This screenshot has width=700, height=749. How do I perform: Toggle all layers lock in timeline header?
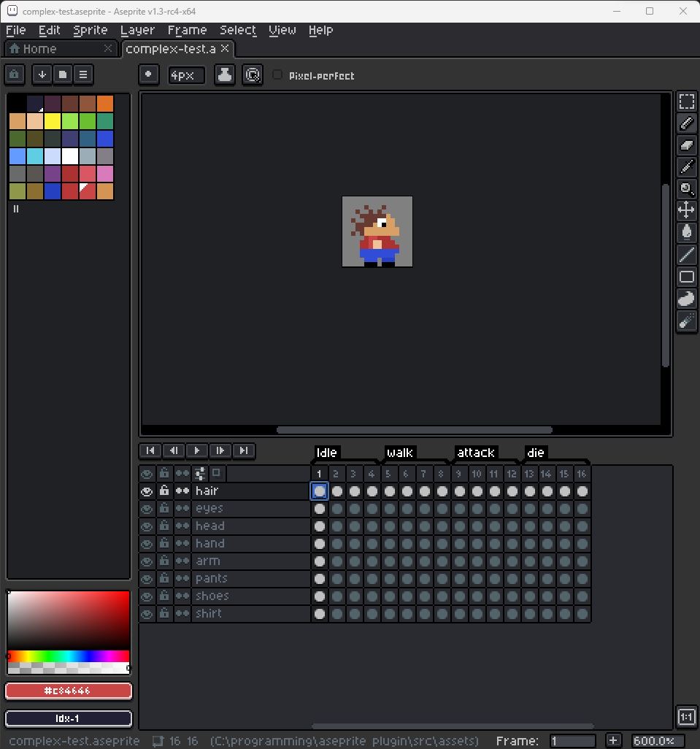pyautogui.click(x=164, y=473)
